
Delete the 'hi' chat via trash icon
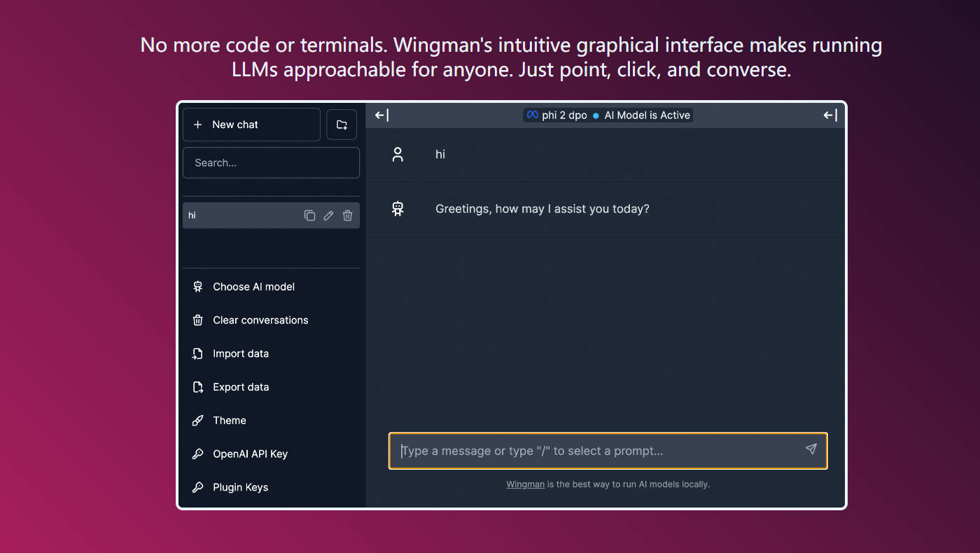point(347,215)
